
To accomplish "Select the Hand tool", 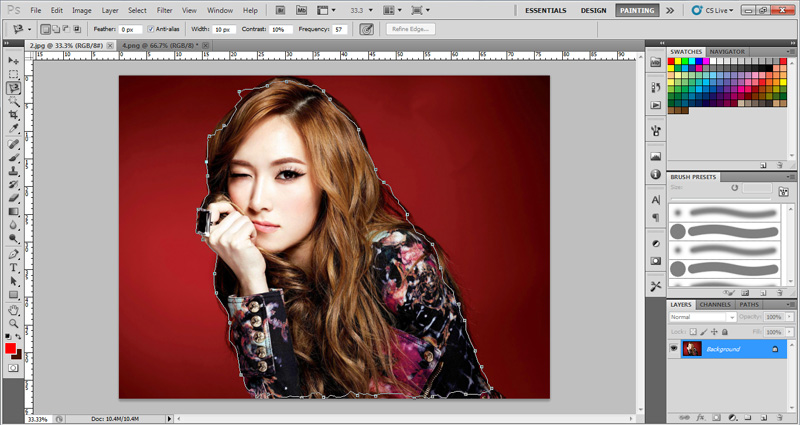I will click(x=13, y=310).
